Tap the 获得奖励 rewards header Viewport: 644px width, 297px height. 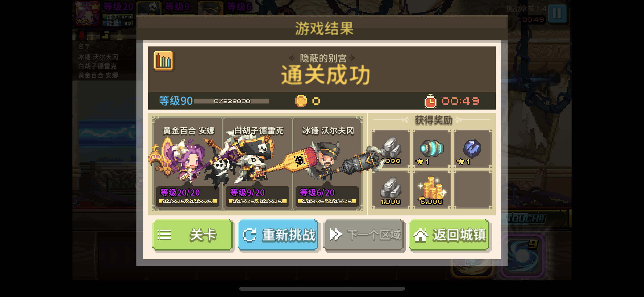click(433, 120)
